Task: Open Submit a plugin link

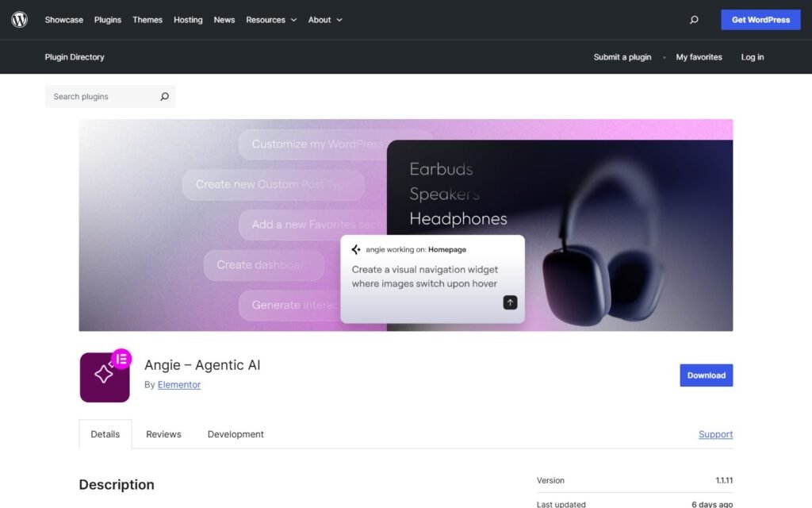Action: point(622,57)
